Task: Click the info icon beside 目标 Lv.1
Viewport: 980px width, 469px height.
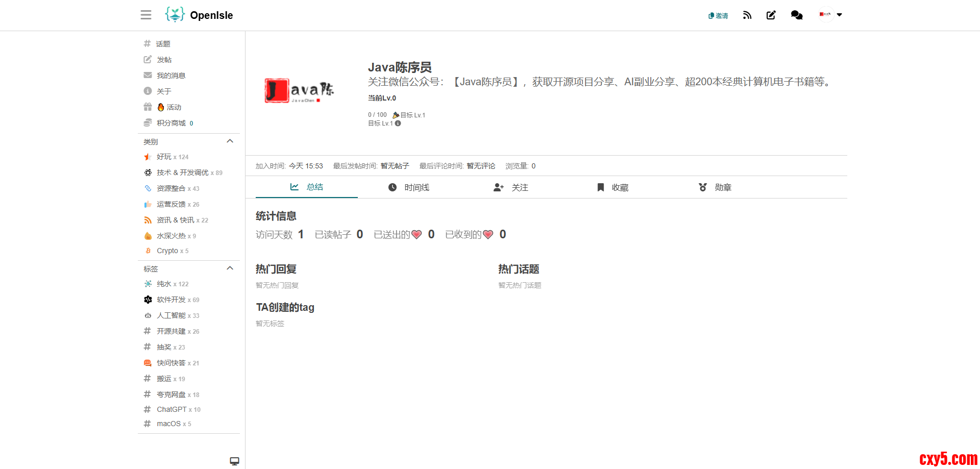Action: [398, 124]
